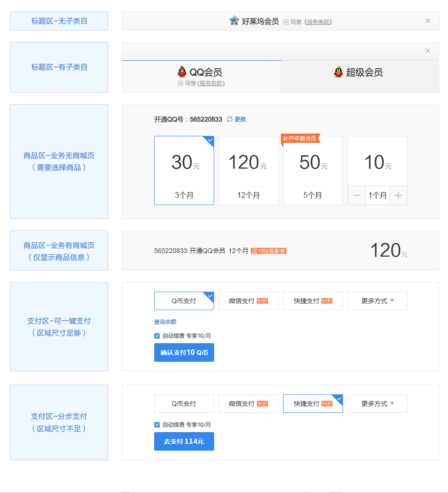The image size is (448, 493).
Task: Select Q币支付 in one-click payment area
Action: 184,301
